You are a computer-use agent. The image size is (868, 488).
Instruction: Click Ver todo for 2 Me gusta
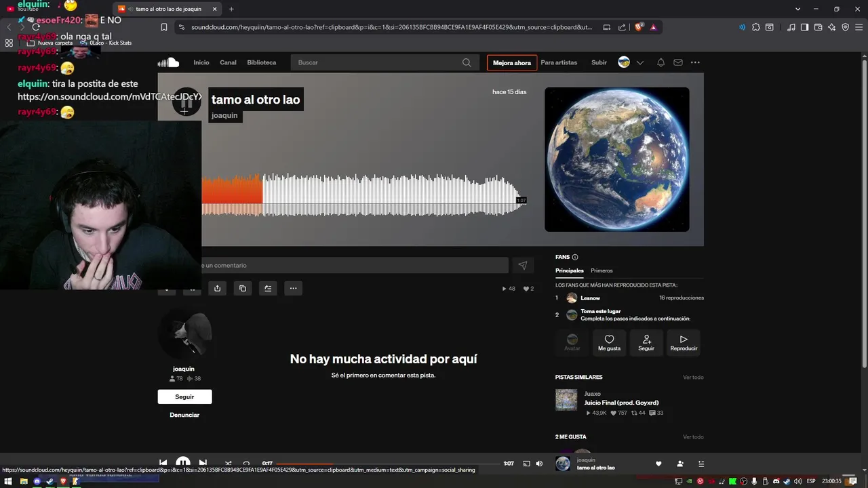pos(693,437)
